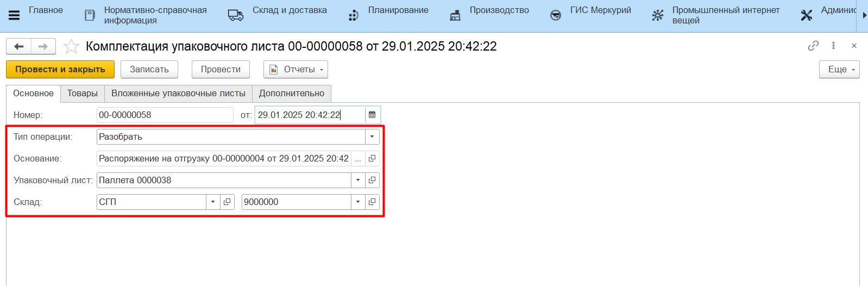Click the Склад field СГП
868x286 pixels.
(x=152, y=202)
